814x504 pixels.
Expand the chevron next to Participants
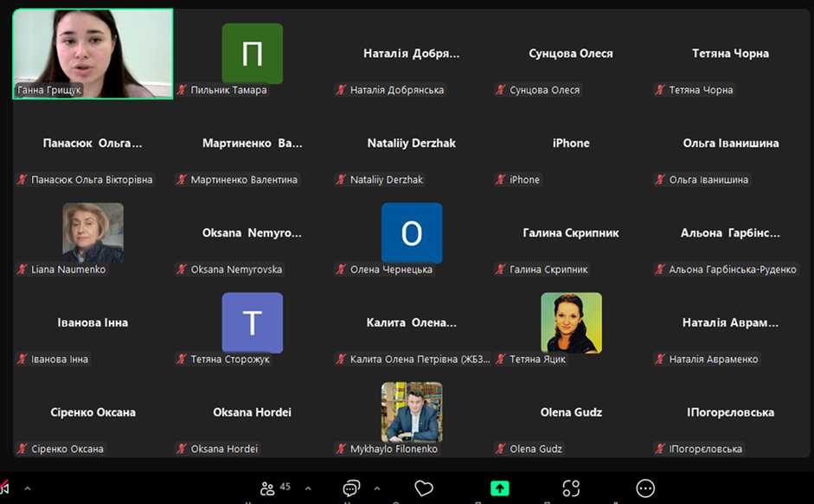point(308,488)
